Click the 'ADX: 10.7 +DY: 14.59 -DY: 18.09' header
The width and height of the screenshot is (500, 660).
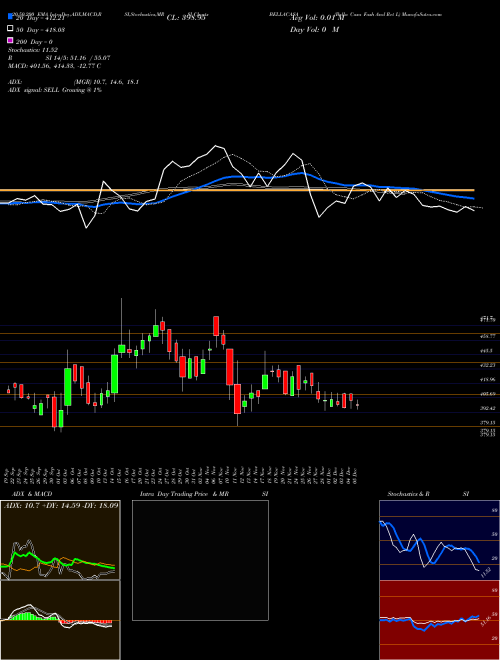pyautogui.click(x=61, y=505)
